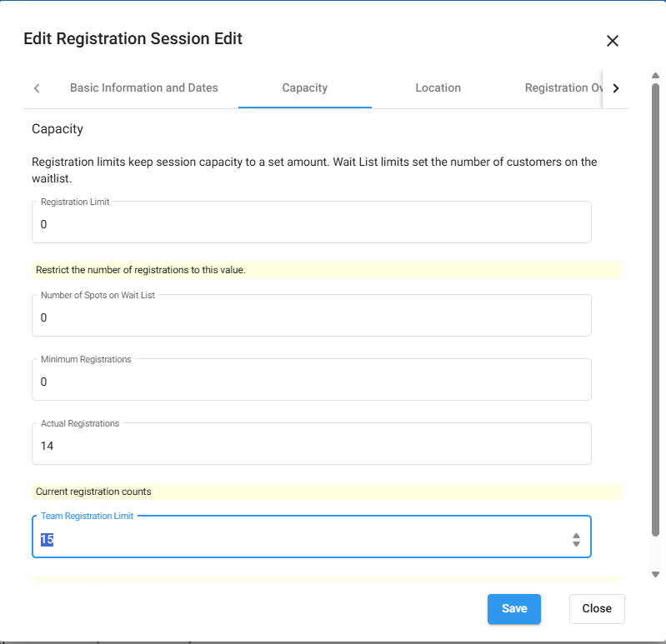Switch to Basic Information and Dates tab
Viewport: 666px width, 644px height.
pyautogui.click(x=143, y=87)
